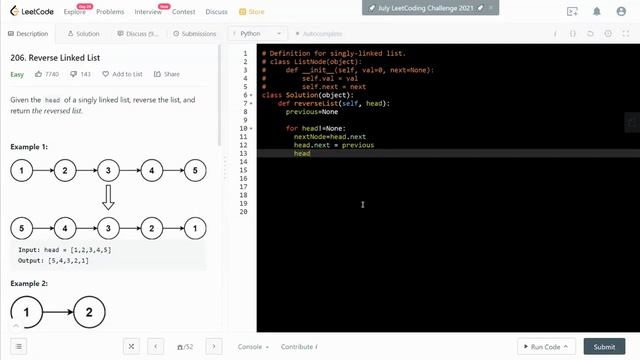Click the Example 2: heading
The height and width of the screenshot is (360, 640).
click(29, 283)
